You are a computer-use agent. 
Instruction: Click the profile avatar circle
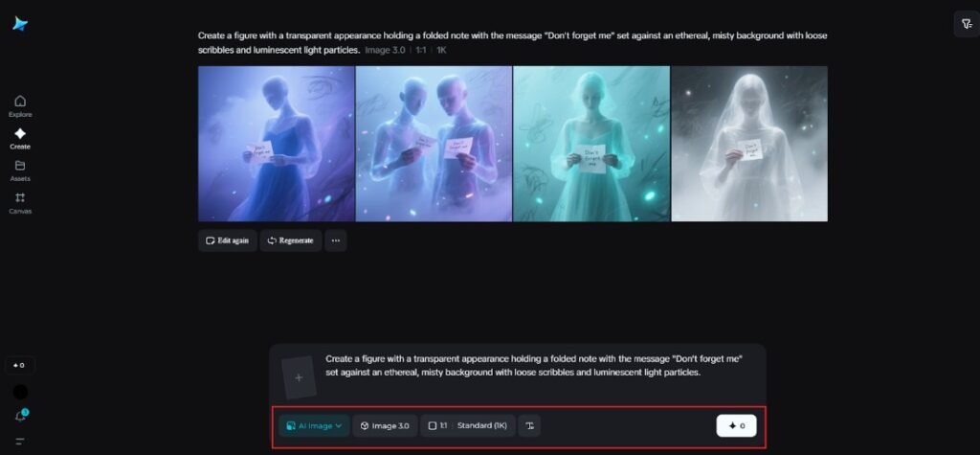click(20, 392)
